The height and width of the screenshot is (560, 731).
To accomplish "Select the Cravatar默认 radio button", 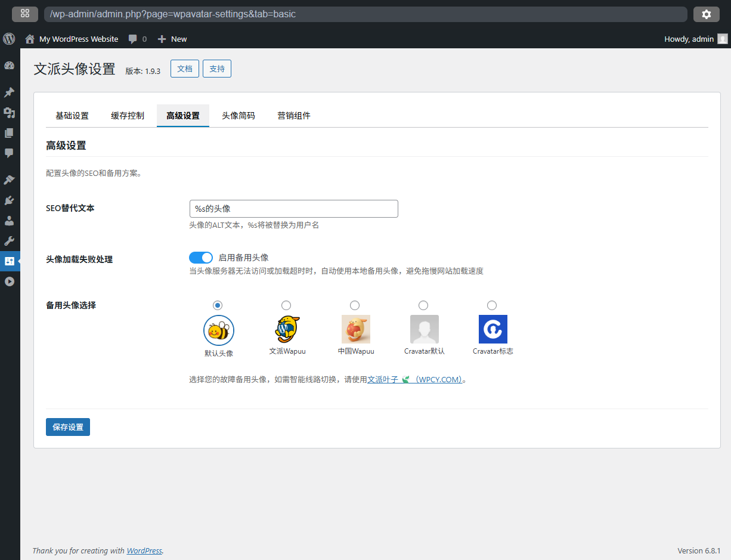I will [423, 305].
